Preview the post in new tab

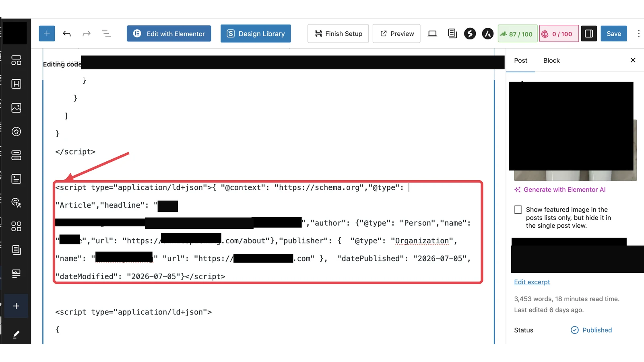click(396, 34)
